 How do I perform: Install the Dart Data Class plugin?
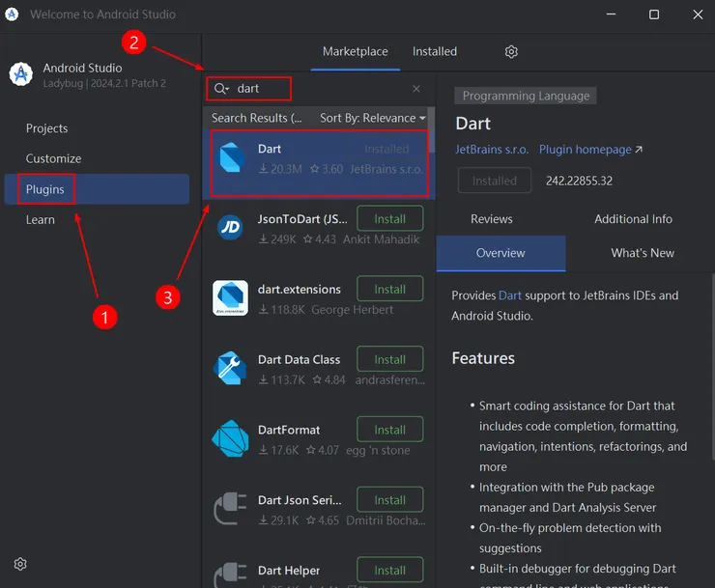(x=390, y=359)
